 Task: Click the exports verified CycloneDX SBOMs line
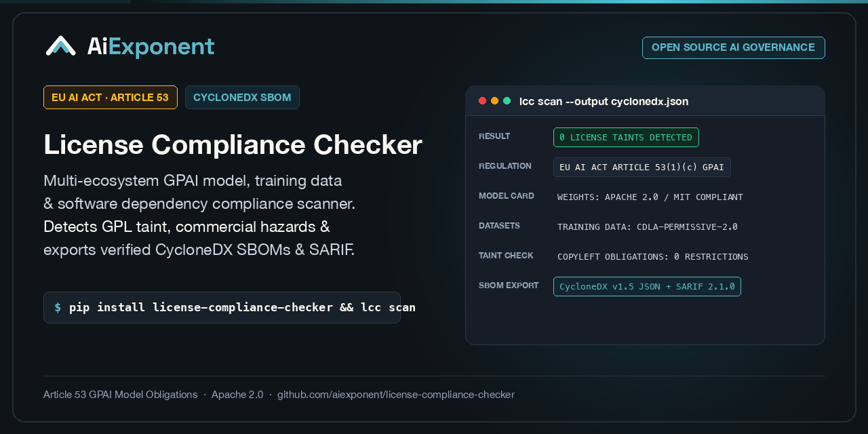point(199,250)
